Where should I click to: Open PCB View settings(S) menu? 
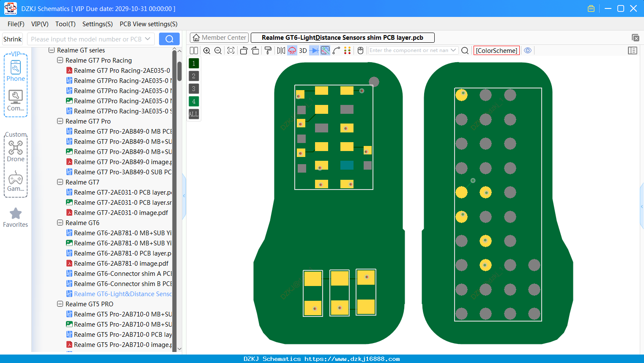coord(148,24)
